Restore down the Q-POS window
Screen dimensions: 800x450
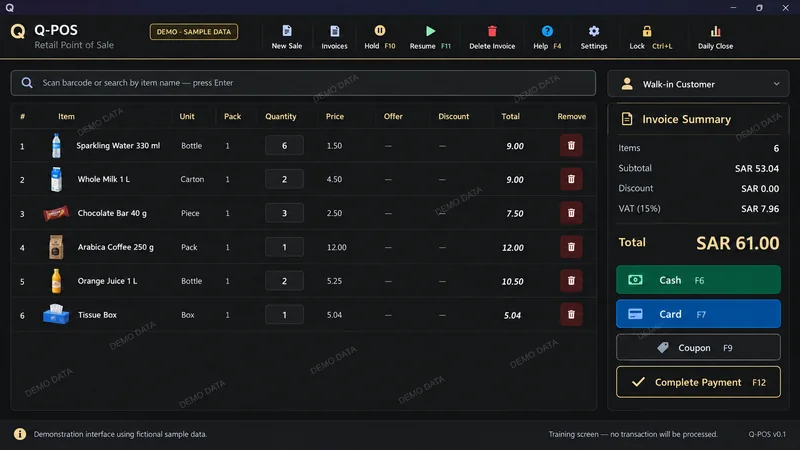759,7
